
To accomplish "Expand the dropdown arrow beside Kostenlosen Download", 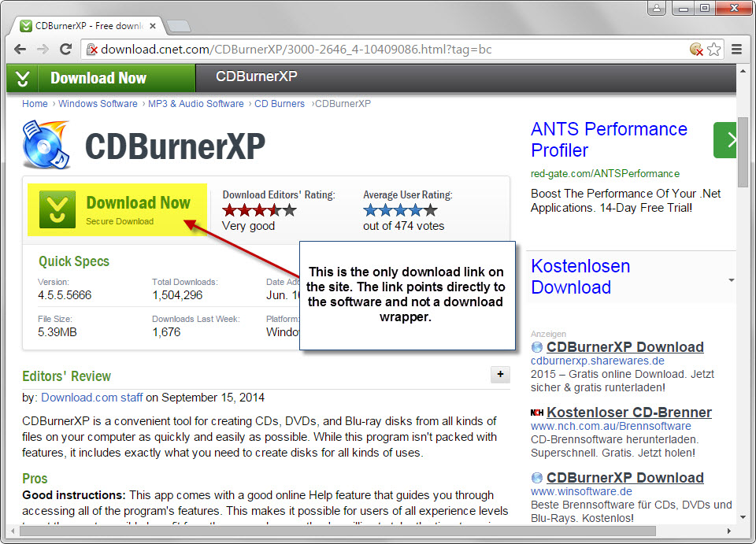I will pos(732,280).
